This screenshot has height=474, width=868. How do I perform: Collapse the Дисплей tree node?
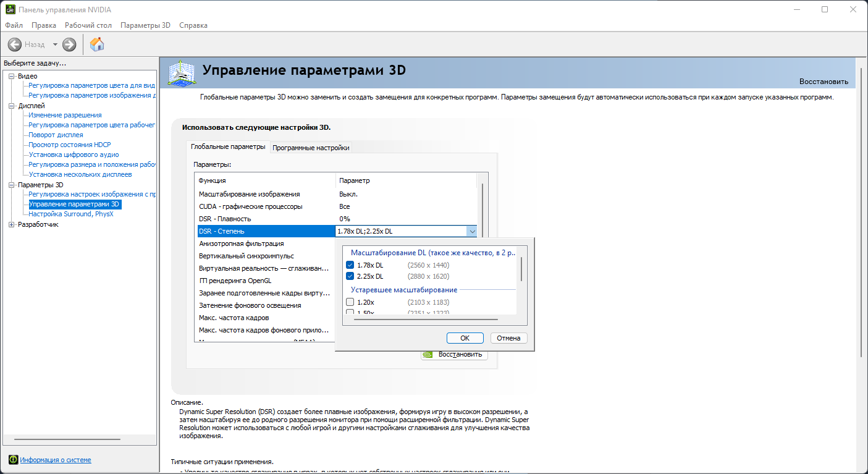pyautogui.click(x=12, y=106)
